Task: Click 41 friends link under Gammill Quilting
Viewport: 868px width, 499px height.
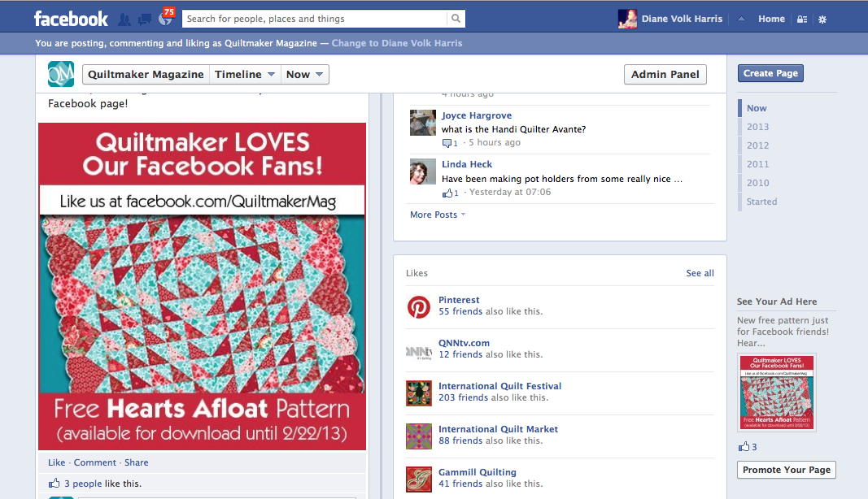Action: [460, 484]
